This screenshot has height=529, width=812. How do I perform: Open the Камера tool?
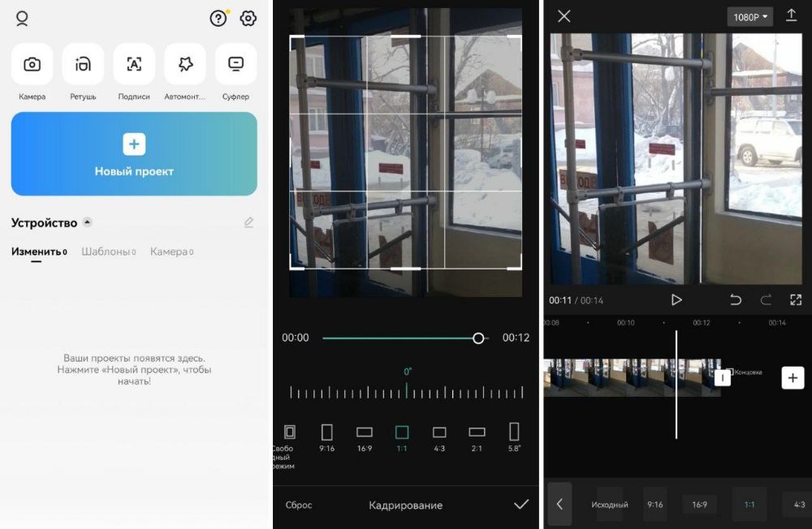coord(32,64)
